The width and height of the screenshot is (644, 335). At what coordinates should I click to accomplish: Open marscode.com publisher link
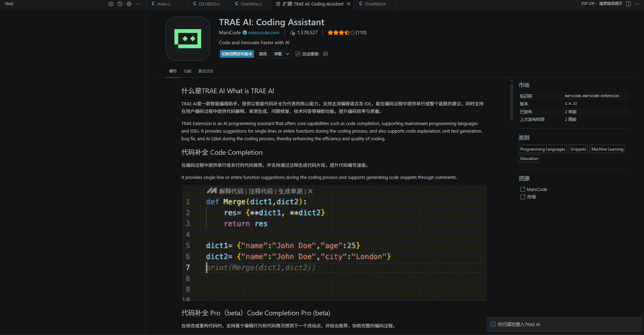pos(264,32)
